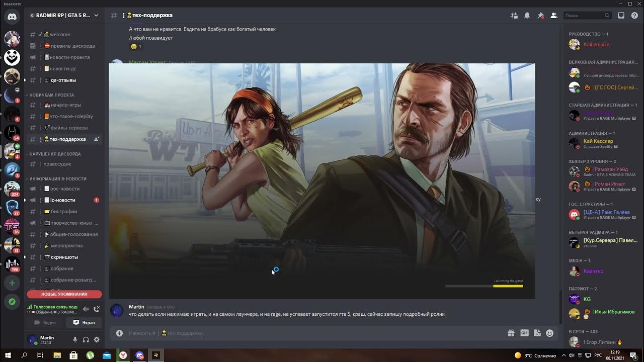Open the GIF picker

tap(524, 333)
